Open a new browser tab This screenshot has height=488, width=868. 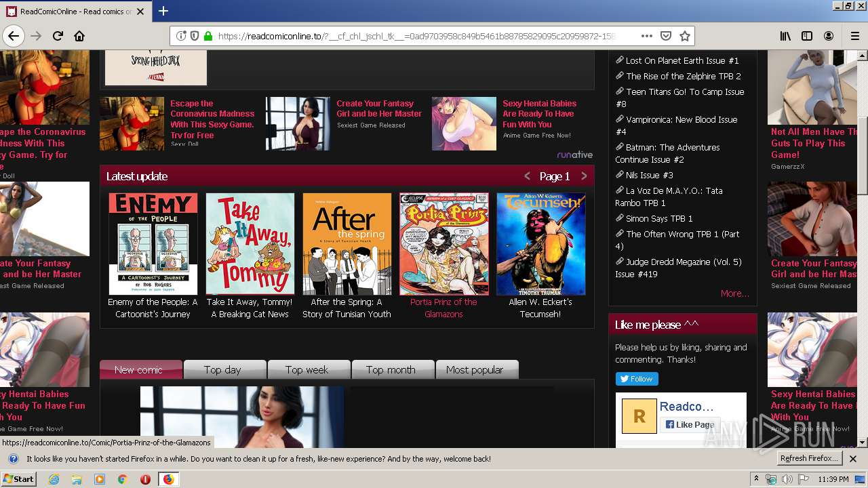click(x=163, y=11)
